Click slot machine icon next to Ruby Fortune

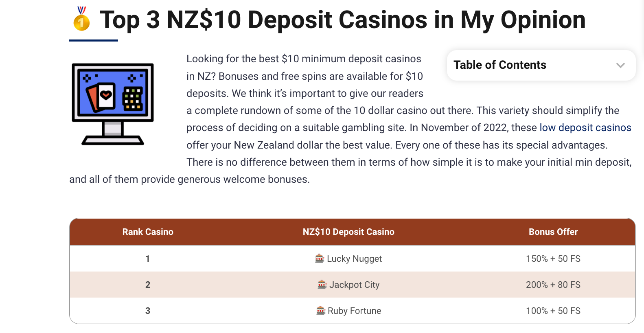point(321,310)
